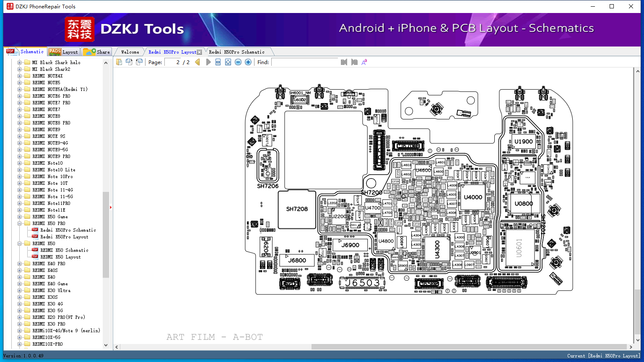644x362 pixels.
Task: Select the REDMI10X-4G/Note 9 (merlin) row
Action: click(66, 331)
